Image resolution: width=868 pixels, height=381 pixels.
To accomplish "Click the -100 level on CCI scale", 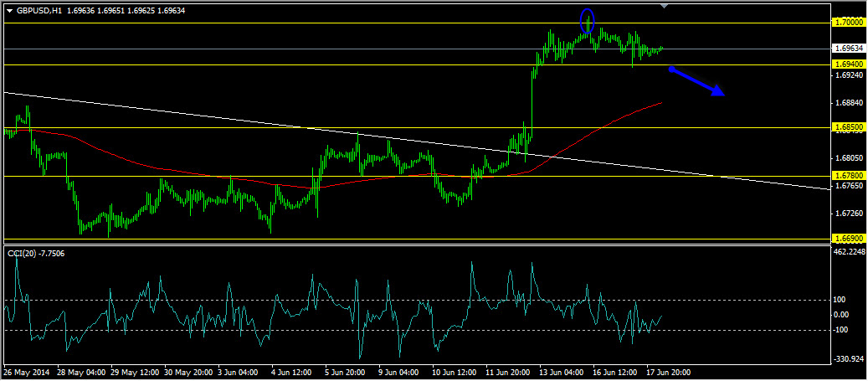I will point(841,331).
